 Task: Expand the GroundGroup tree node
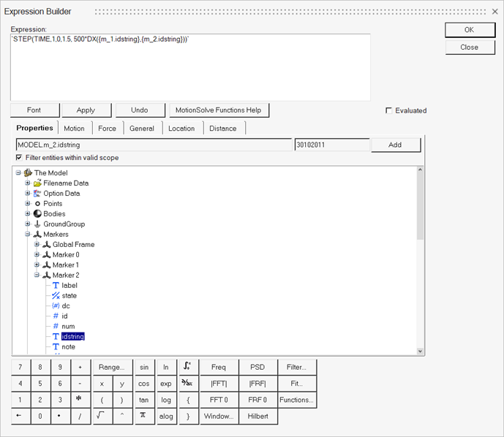(28, 224)
